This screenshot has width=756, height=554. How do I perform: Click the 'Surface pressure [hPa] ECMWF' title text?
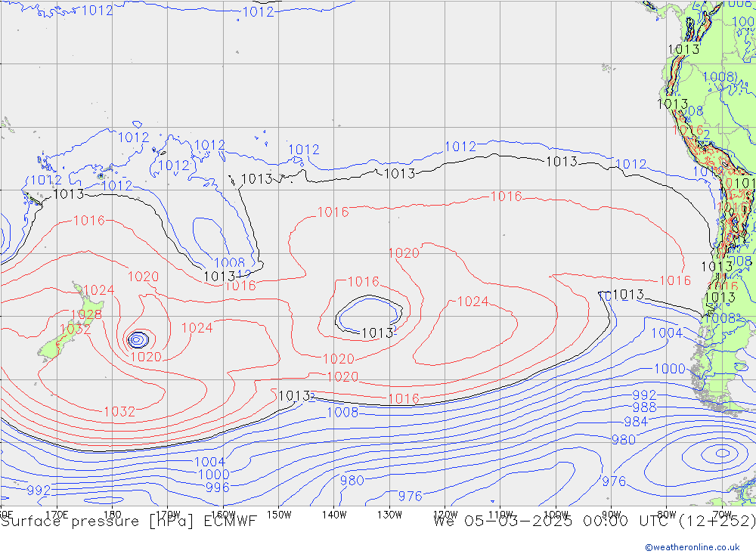point(129,522)
